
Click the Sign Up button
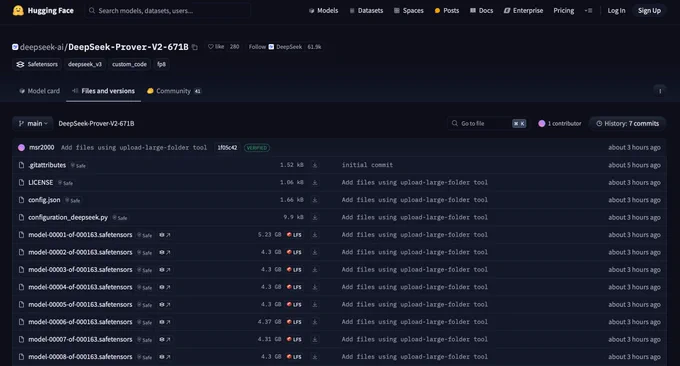point(649,10)
